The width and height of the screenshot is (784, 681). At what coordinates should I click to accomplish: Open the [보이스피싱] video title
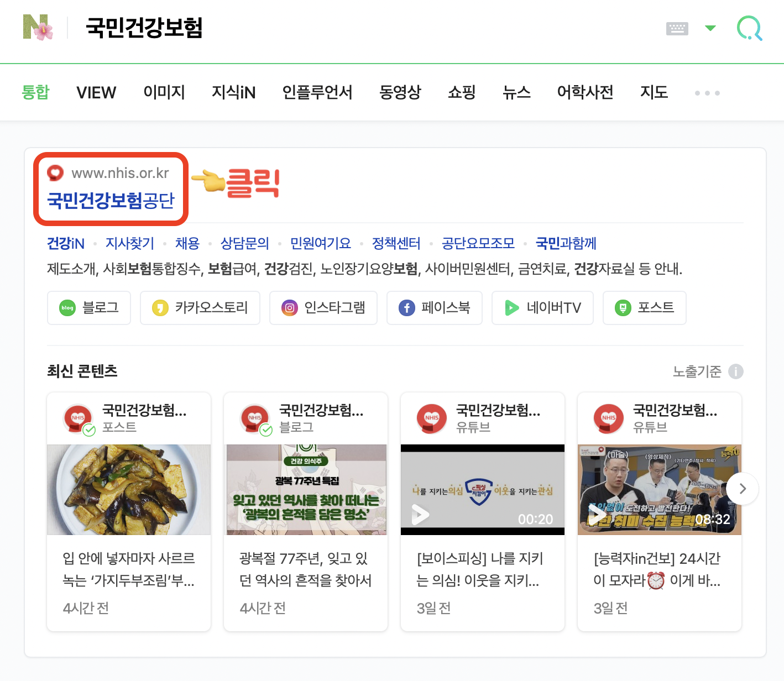point(480,569)
